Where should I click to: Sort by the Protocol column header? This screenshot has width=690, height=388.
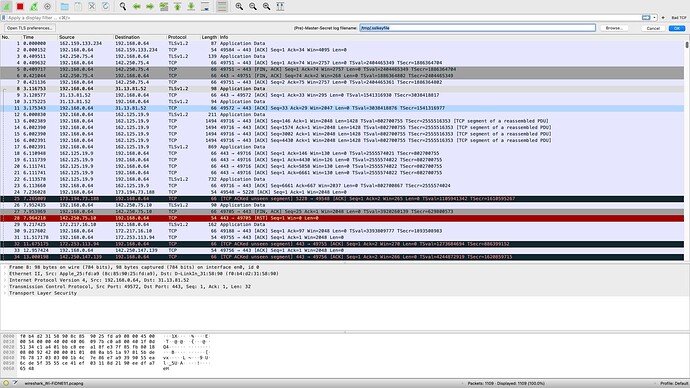(x=183, y=37)
